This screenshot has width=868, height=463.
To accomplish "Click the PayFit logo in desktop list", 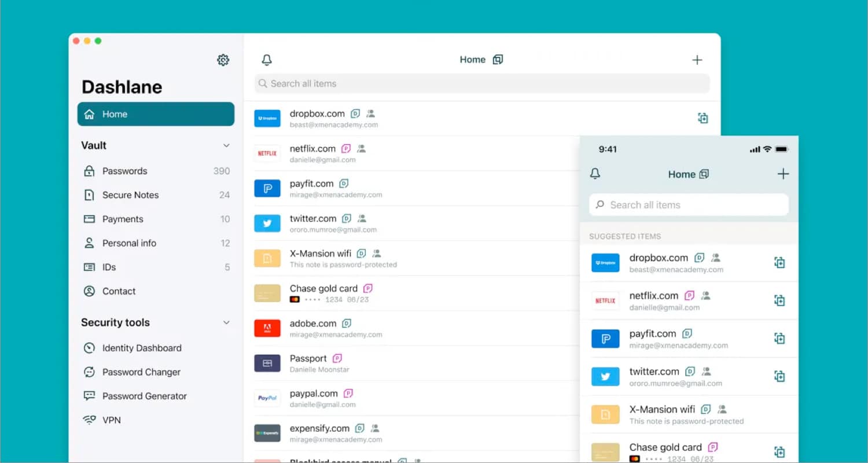I will click(267, 188).
